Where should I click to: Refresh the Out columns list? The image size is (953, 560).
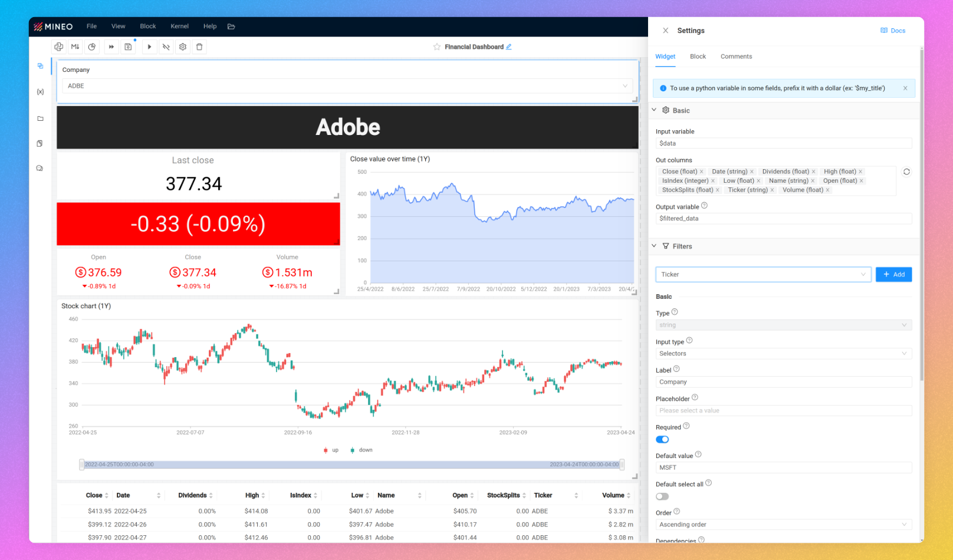click(x=906, y=172)
